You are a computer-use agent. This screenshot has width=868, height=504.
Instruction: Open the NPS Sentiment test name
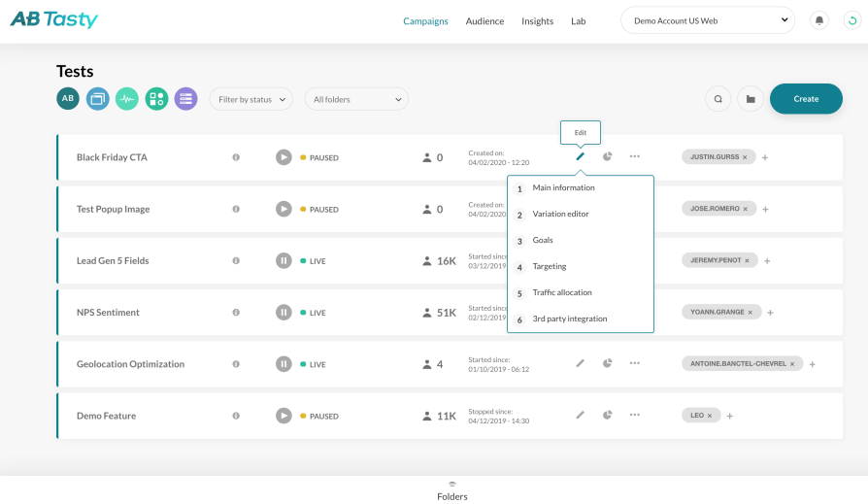(x=108, y=313)
